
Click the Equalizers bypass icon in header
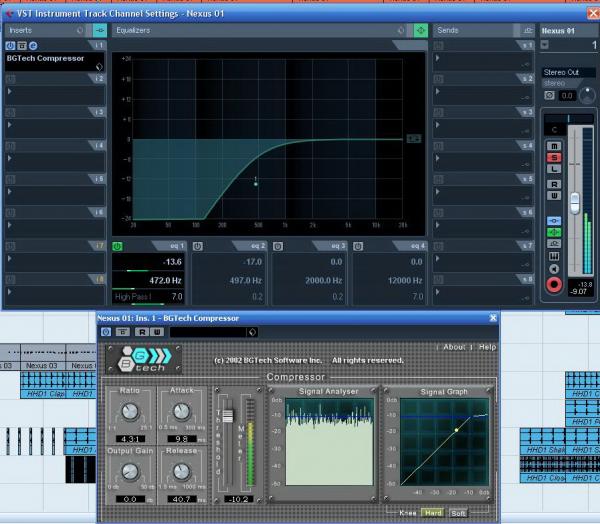421,31
